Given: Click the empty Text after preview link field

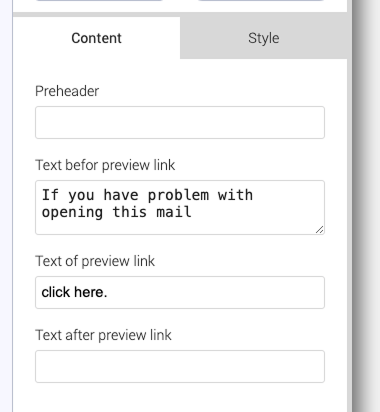Looking at the screenshot, I should tap(180, 366).
